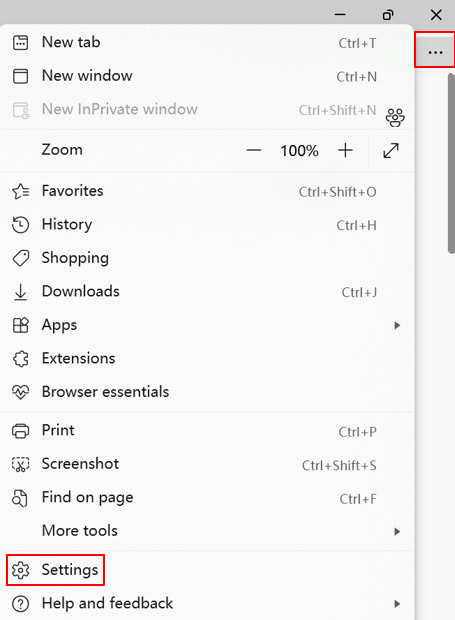Open Downloads using arrow icon
Viewport: 455px width, 620px height.
21,292
